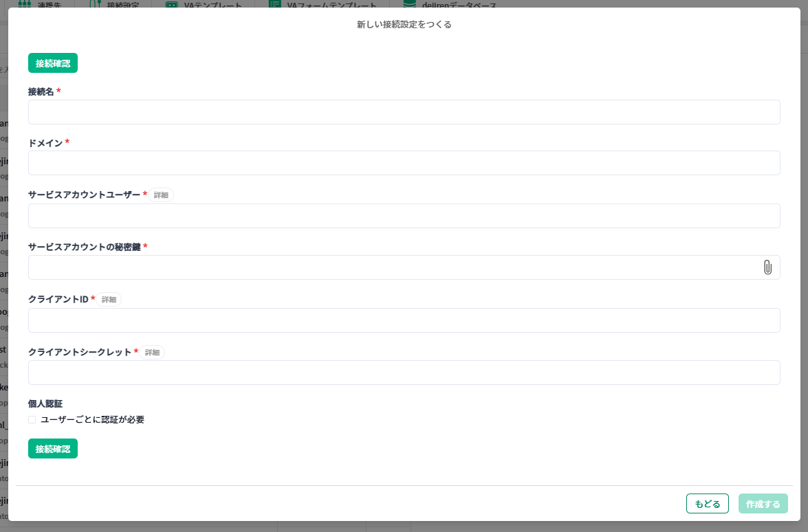Click the top 接続確認 button

click(x=53, y=63)
